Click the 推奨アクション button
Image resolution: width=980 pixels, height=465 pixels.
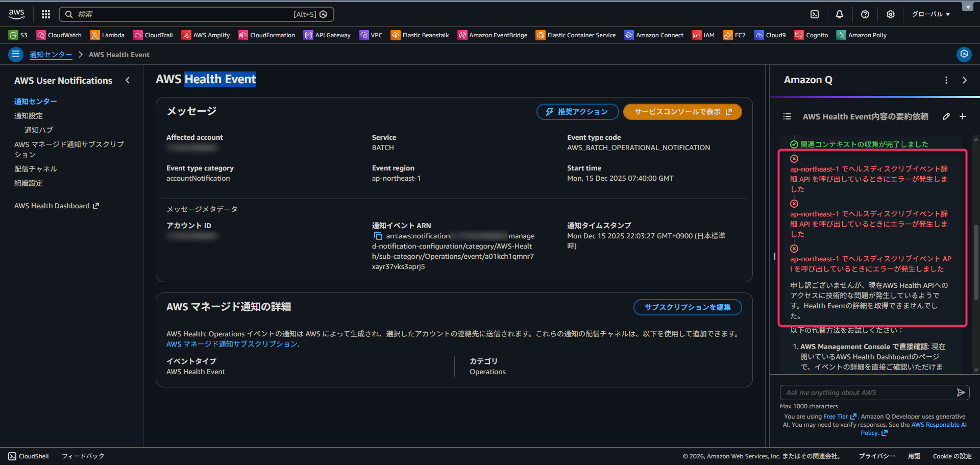coord(577,112)
